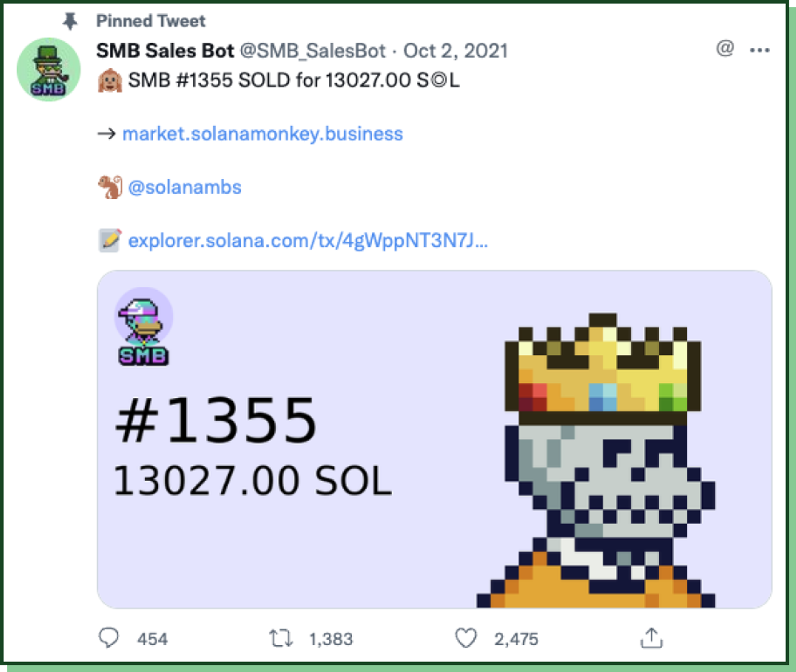
Task: Open the three-dot more options menu
Action: click(760, 50)
